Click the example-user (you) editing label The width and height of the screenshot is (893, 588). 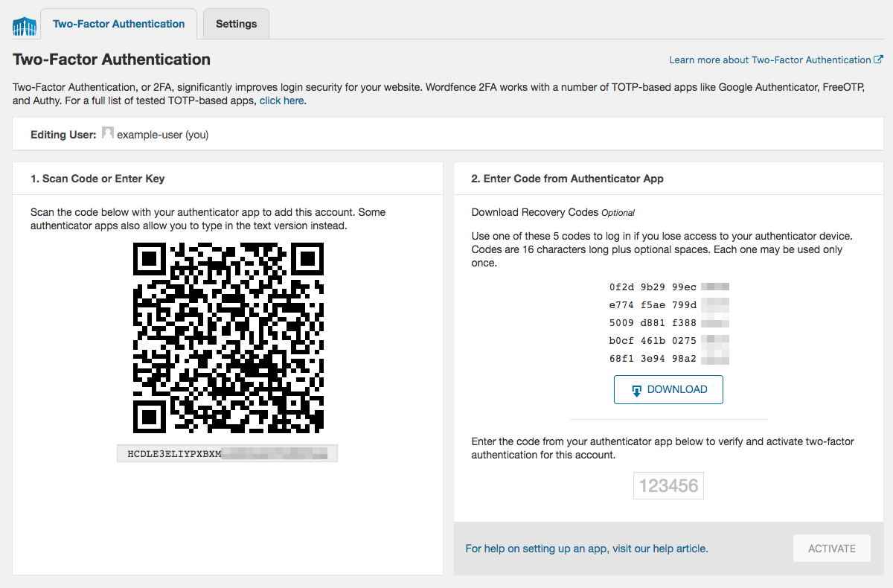pos(164,135)
